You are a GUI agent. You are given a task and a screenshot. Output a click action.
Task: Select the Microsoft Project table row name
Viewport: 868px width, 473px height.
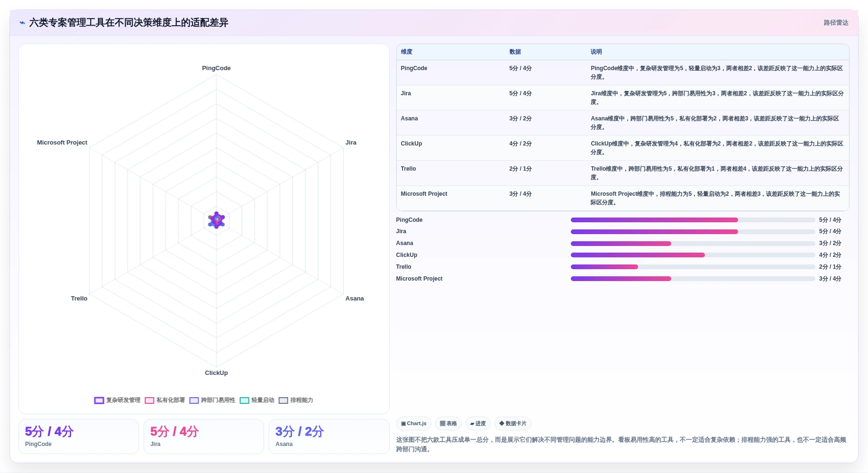click(x=424, y=194)
